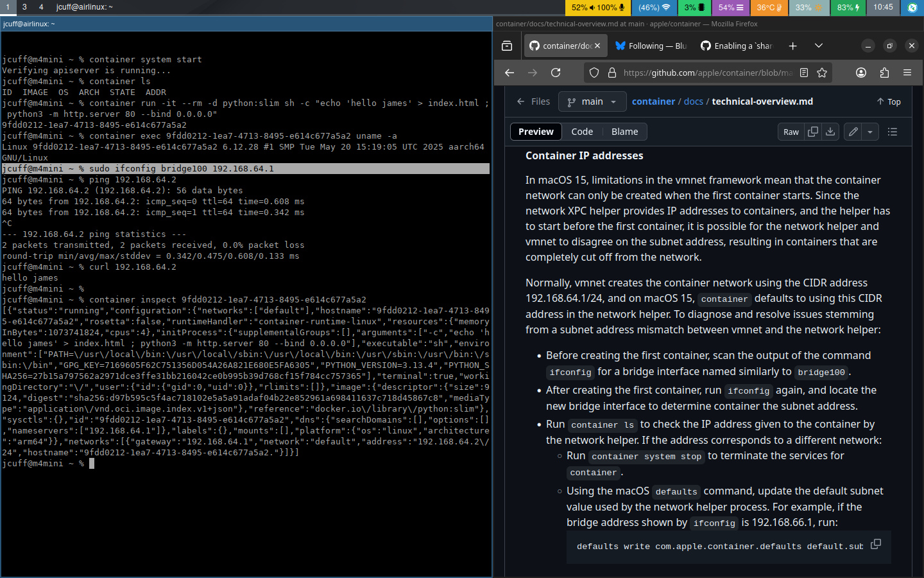The image size is (924, 578).
Task: Bookmark this page with the star
Action: point(822,73)
